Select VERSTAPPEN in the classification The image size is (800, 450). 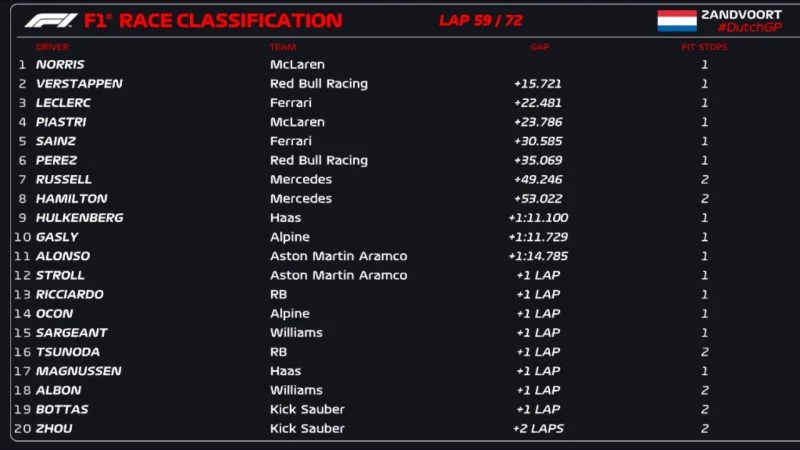79,84
